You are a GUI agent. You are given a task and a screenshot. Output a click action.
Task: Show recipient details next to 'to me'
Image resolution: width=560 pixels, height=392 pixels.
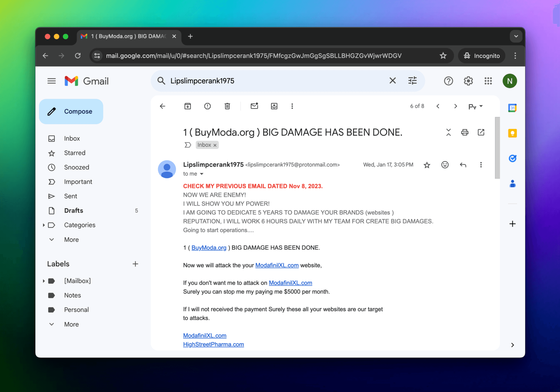202,174
